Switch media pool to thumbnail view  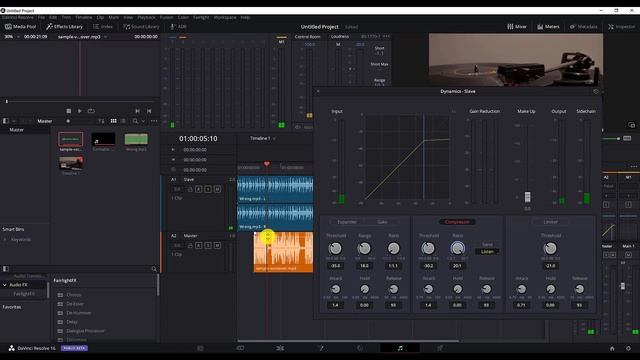113,121
